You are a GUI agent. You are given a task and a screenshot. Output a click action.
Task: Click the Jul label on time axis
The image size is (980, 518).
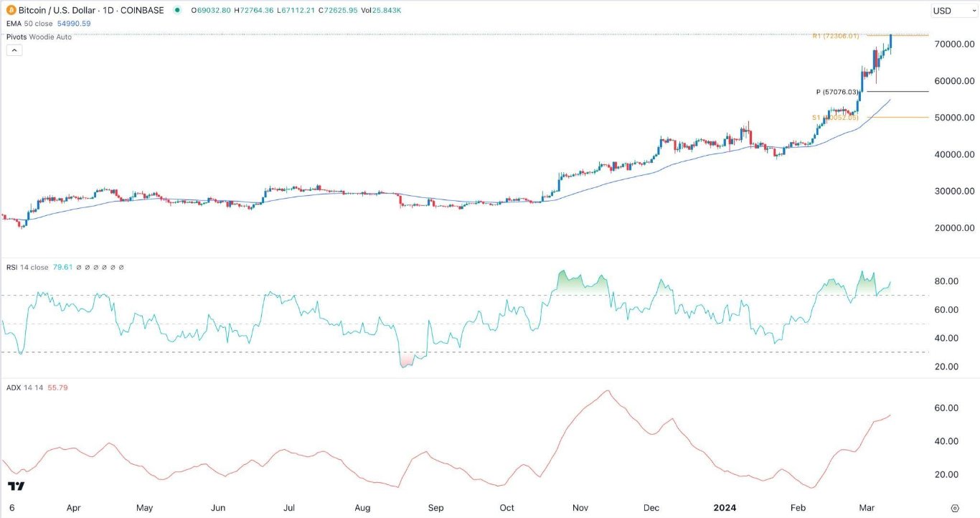click(x=289, y=508)
